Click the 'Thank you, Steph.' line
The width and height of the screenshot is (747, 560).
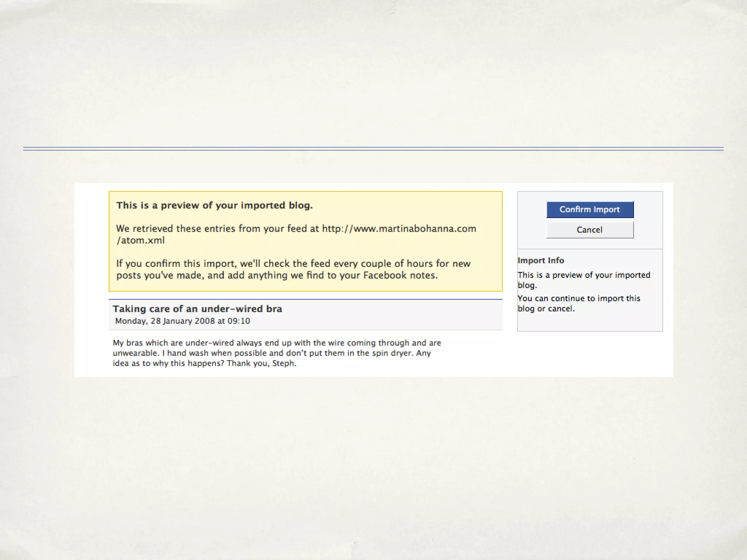pyautogui.click(x=261, y=363)
